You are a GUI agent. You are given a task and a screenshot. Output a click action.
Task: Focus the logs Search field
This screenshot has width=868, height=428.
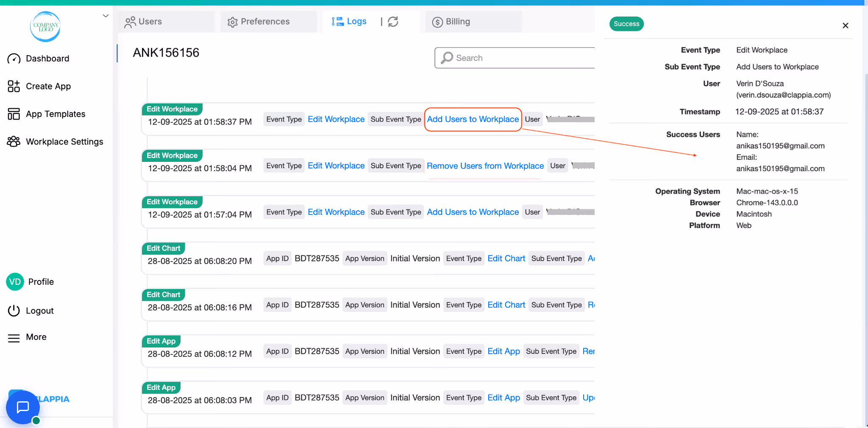pos(515,58)
